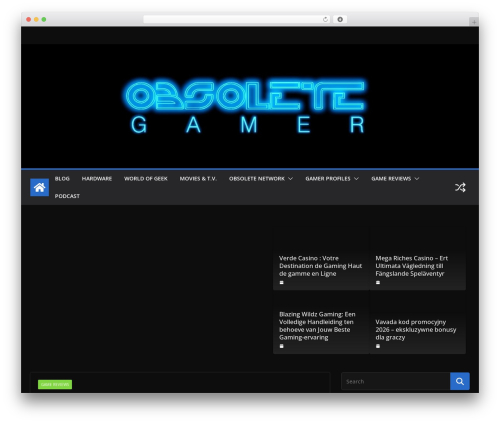The height and width of the screenshot is (423, 500).
Task: Go to World of Geek section
Action: [x=146, y=179]
